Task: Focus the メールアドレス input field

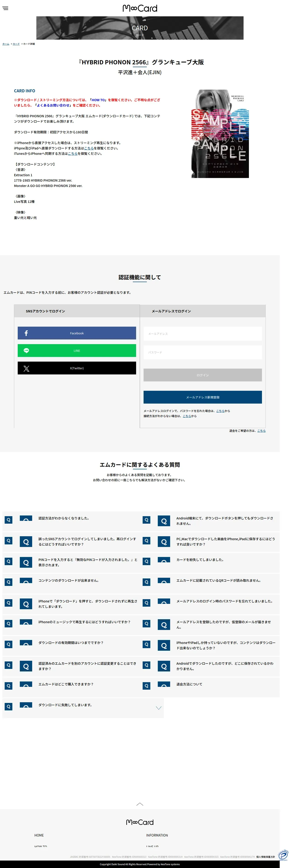Action: (x=203, y=334)
